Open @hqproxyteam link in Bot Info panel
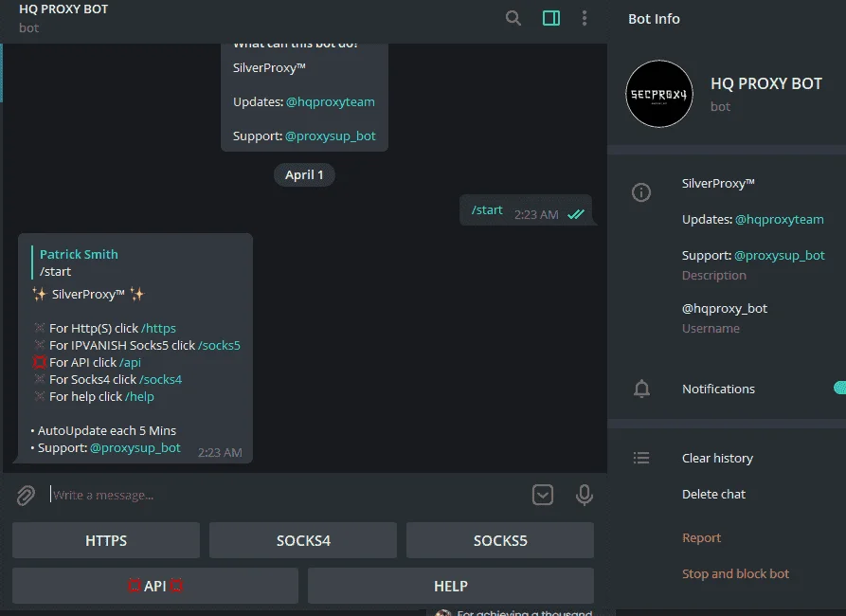846x616 pixels. pyautogui.click(x=779, y=220)
